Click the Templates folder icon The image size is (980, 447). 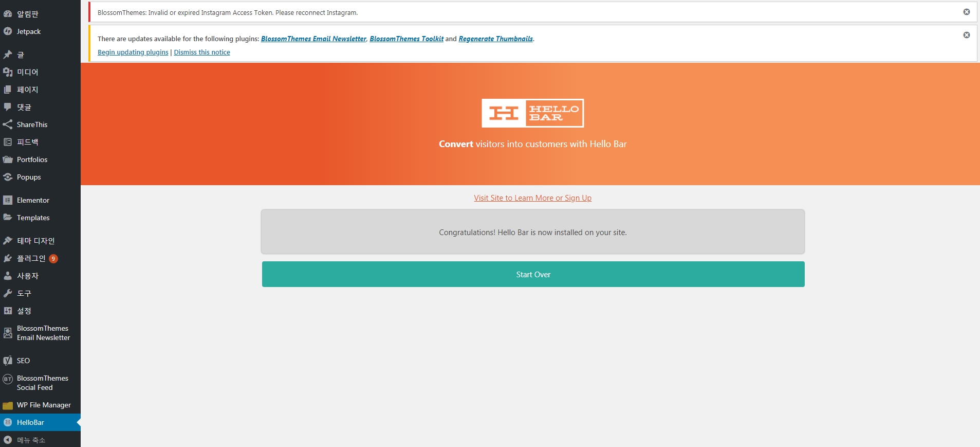click(8, 218)
